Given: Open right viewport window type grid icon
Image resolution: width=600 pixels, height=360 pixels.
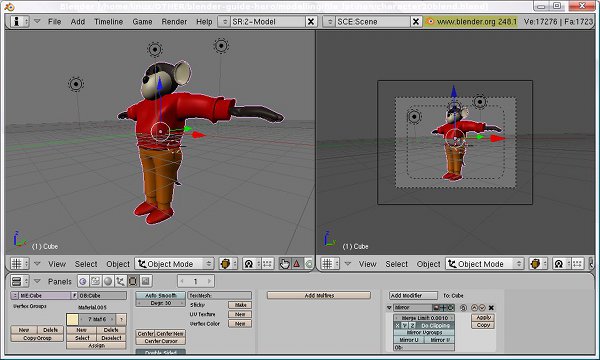Looking at the screenshot, I should (x=330, y=264).
